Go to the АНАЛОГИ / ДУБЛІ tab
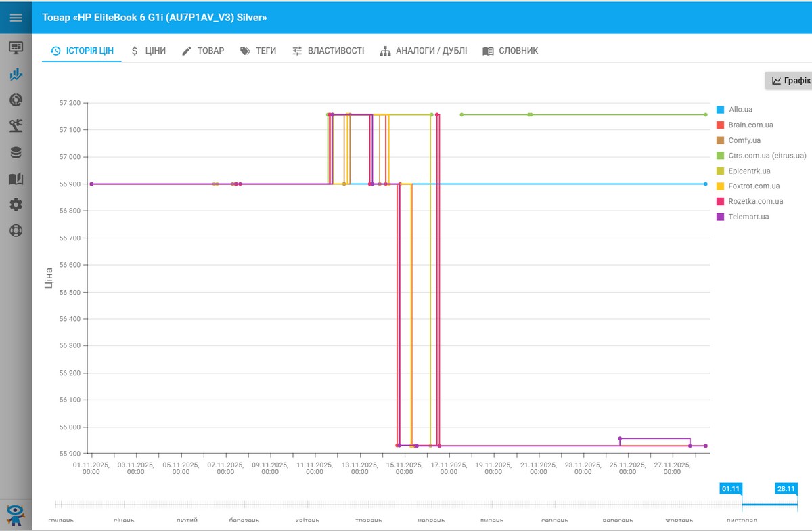The image size is (812, 531). (424, 51)
